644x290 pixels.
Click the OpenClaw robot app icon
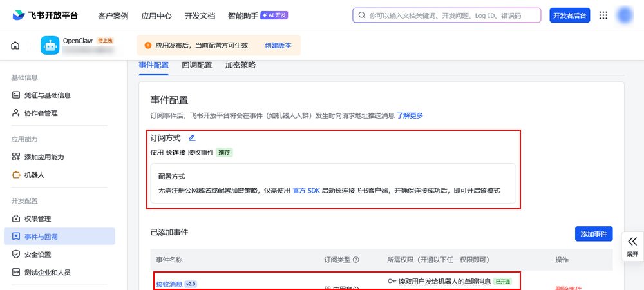pos(50,45)
